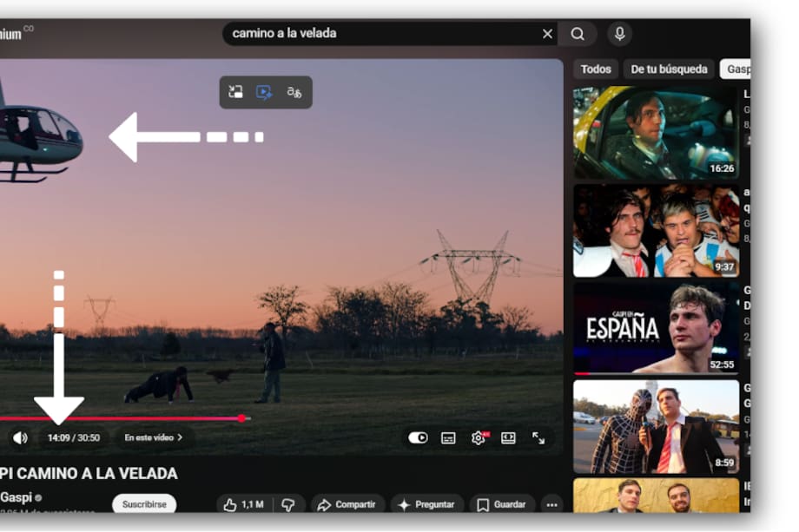Enter fullscreen mode
The width and height of the screenshot is (799, 532).
(x=538, y=437)
